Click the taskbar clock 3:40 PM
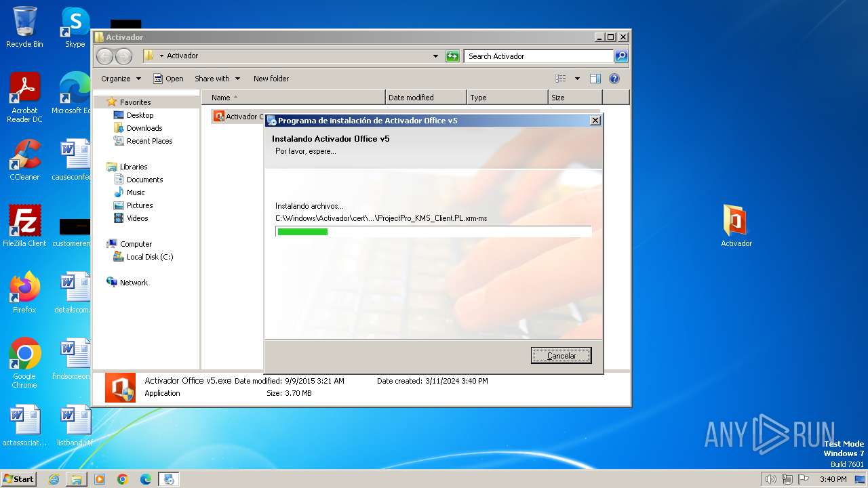 pos(833,479)
